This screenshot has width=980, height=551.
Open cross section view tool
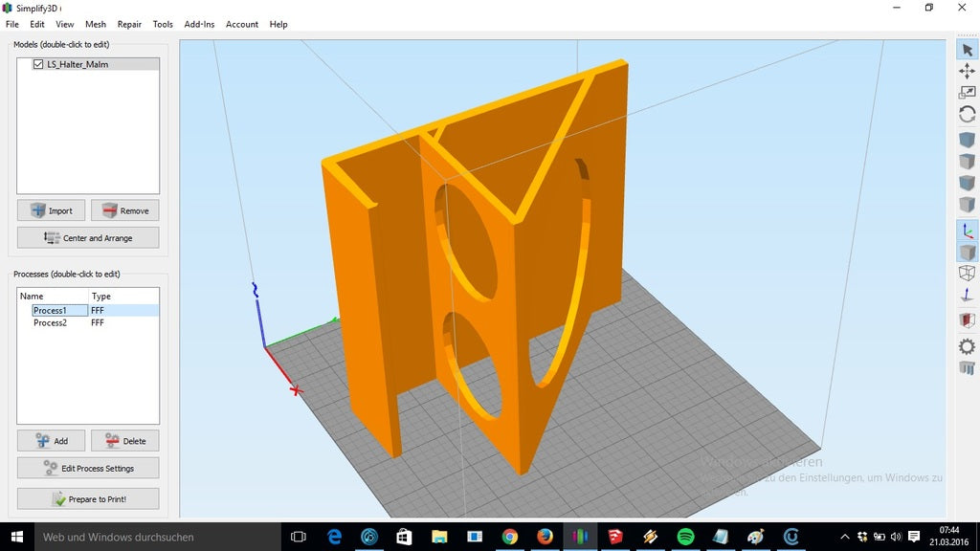[967, 320]
